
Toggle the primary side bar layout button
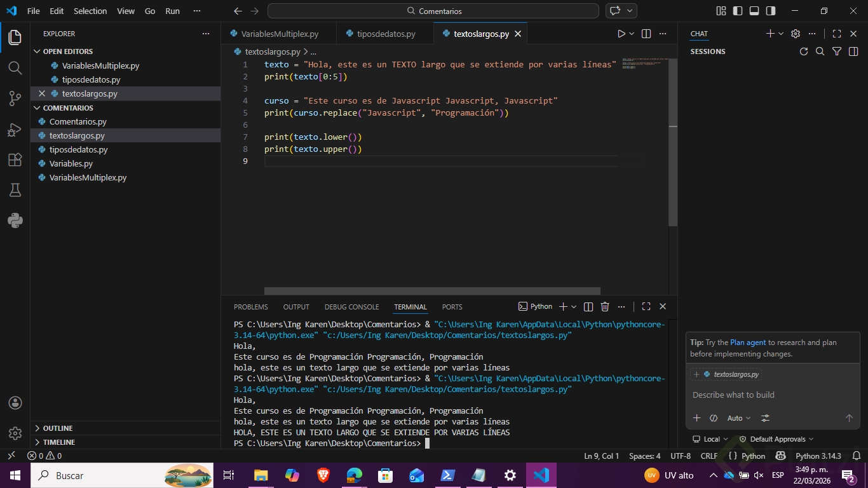click(x=737, y=11)
